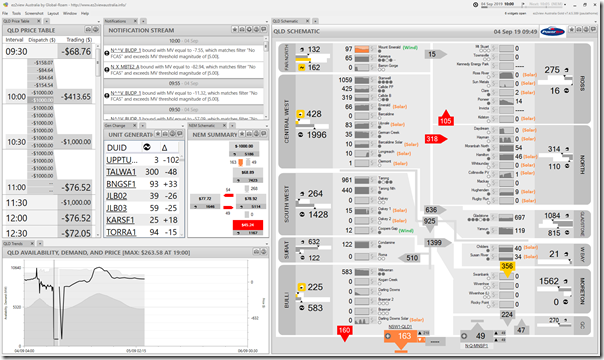Click the PowerLink logo in QLD Schematic
Image resolution: width=604 pixels, height=360 pixels.
click(553, 32)
